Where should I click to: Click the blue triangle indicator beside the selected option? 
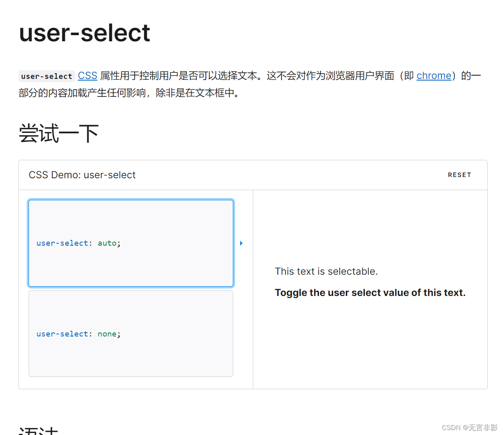pos(241,243)
